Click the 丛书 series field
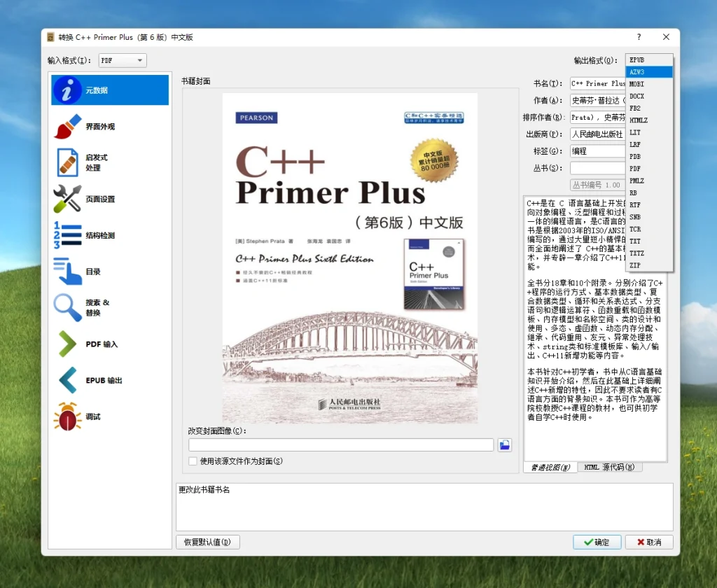 click(598, 168)
